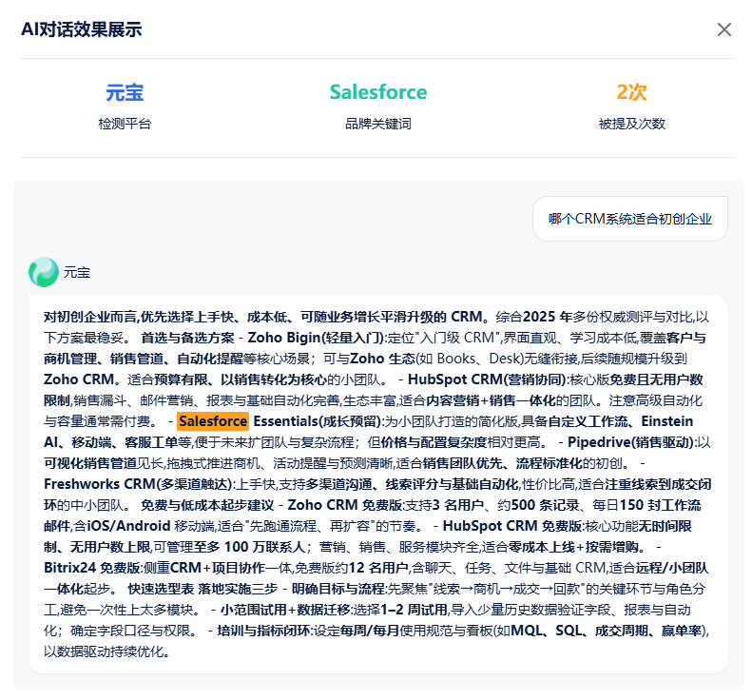The height and width of the screenshot is (700, 752).
Task: Click the Pipedrive(销售驱动) text
Action: point(630,442)
